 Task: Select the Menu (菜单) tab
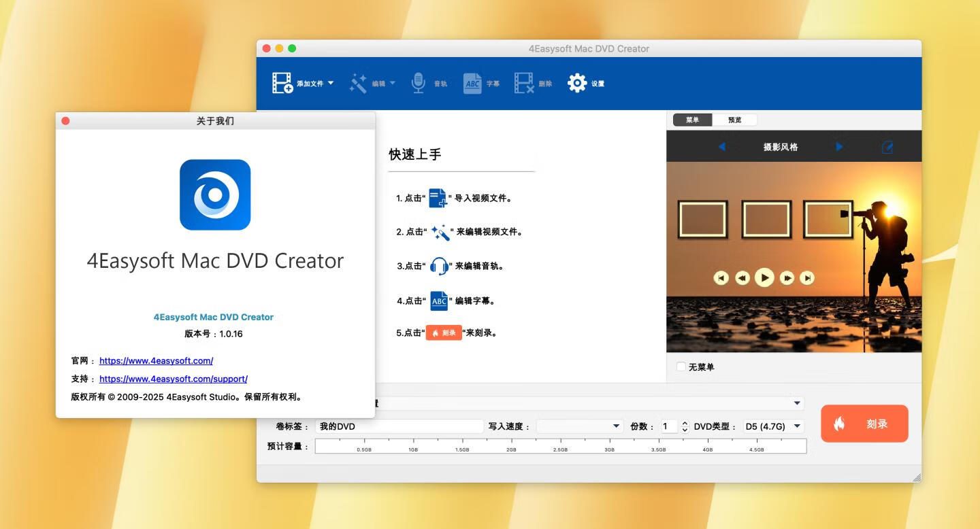coord(692,120)
